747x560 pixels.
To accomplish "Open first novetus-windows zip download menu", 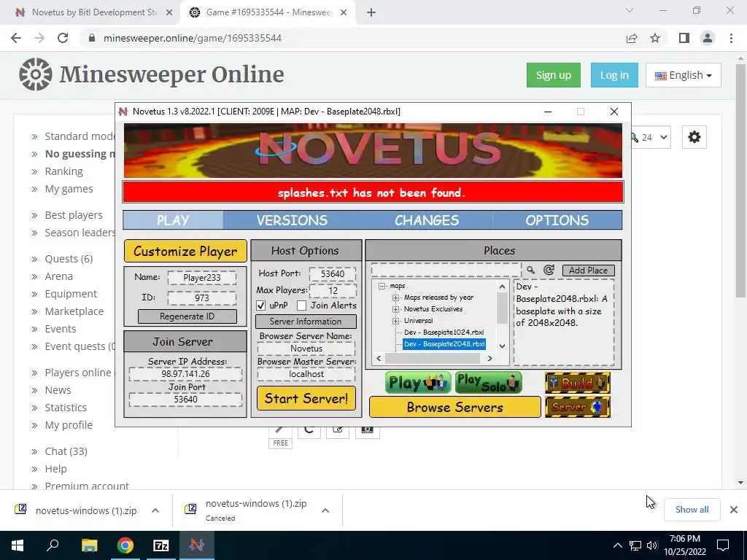I will click(x=155, y=510).
